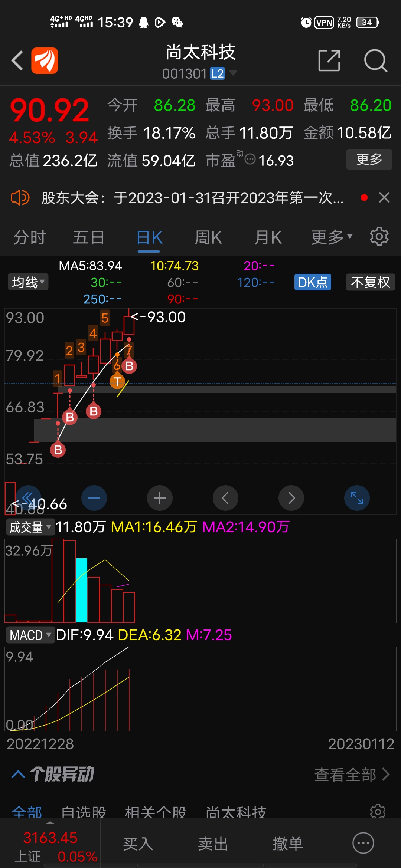Open chart settings gear

pyautogui.click(x=379, y=237)
